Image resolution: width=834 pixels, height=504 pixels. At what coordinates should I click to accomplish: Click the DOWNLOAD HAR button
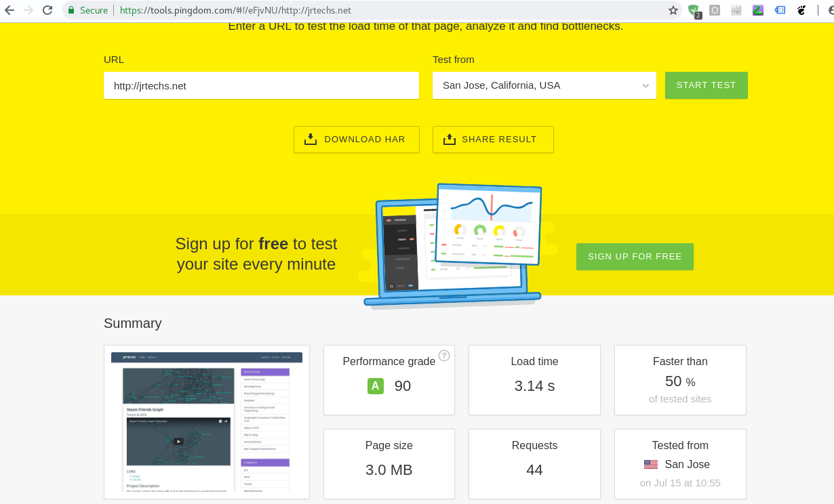coord(357,140)
